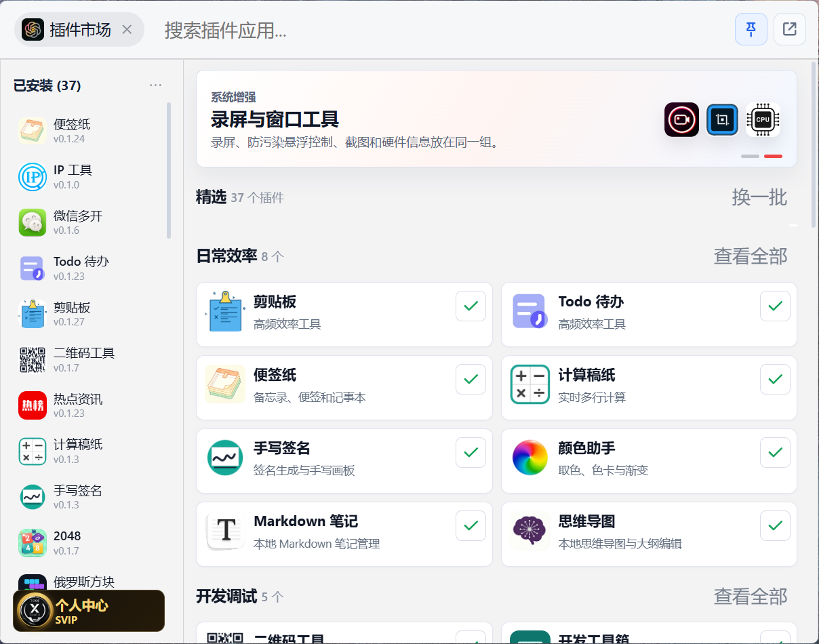819x644 pixels.
Task: Toggle installed checkmark on 便签纸 card
Action: click(471, 380)
